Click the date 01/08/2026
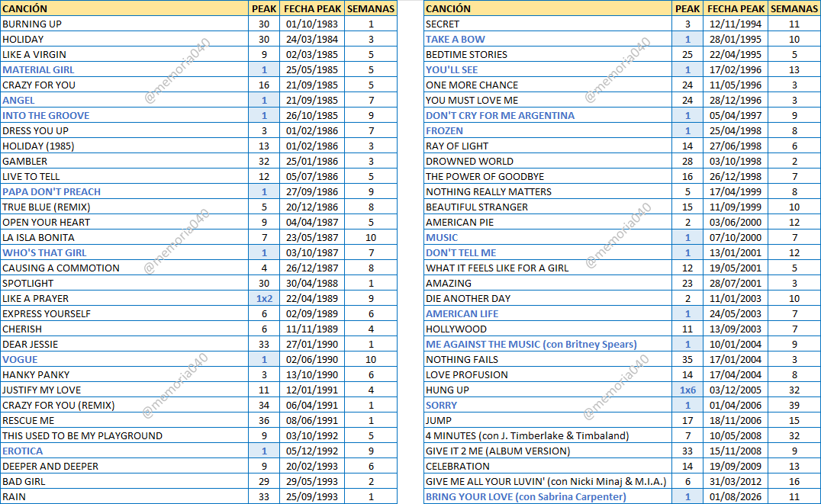The height and width of the screenshot is (504, 821). click(x=736, y=496)
